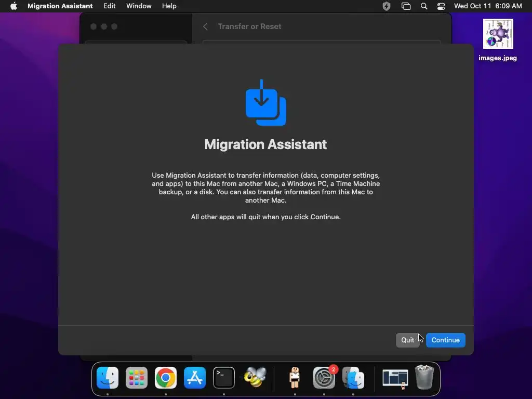Open Finder from the Dock
The image size is (532, 399).
pos(108,378)
